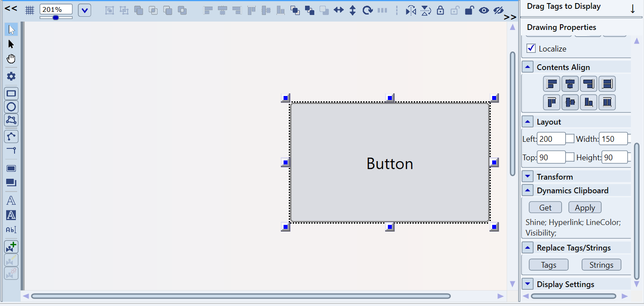Click the rotate icon in toolbar
Screen dimensions: 644x306
pos(368,10)
